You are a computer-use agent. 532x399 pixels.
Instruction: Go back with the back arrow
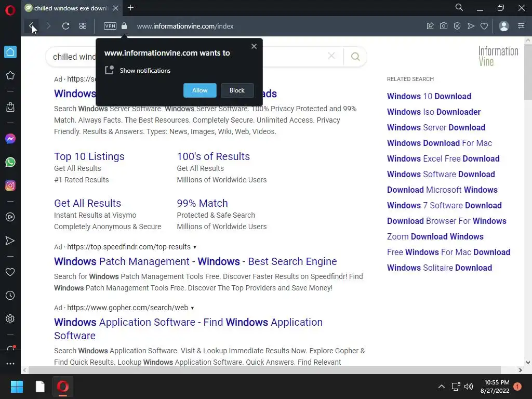[31, 26]
